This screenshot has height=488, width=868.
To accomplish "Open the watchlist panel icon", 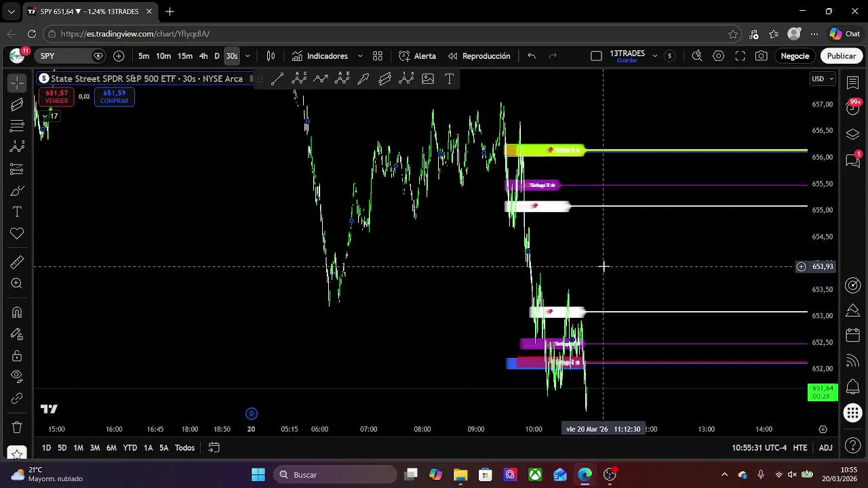I will (853, 83).
